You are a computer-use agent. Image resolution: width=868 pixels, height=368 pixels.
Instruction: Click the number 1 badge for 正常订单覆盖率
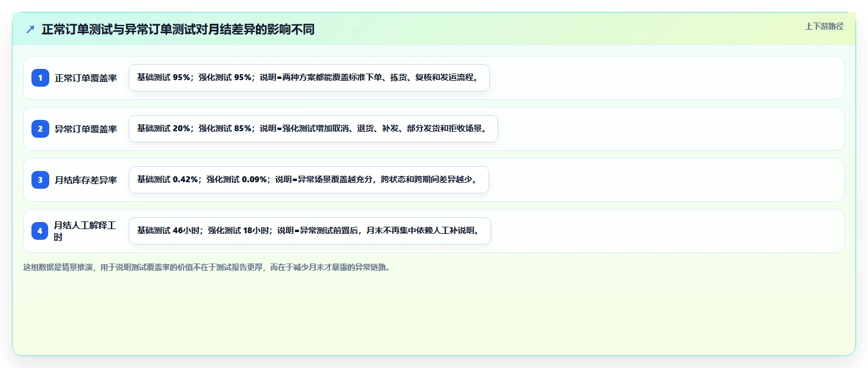40,78
